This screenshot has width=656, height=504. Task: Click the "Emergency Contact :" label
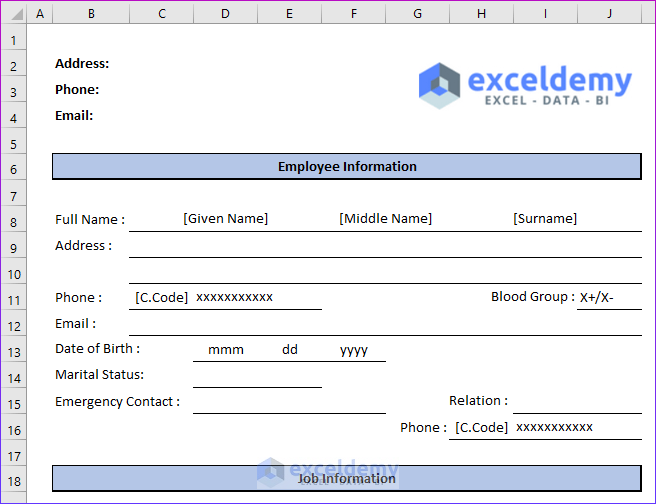[118, 402]
